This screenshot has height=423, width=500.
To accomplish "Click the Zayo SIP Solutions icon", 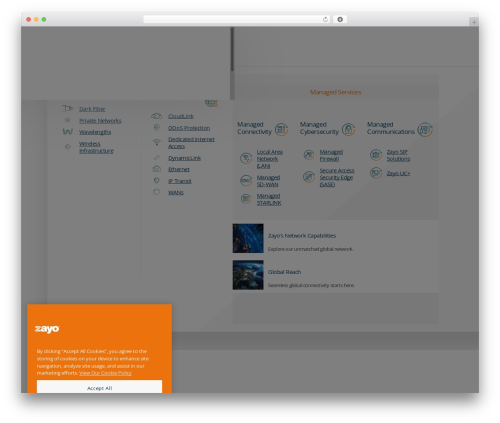I will pyautogui.click(x=376, y=155).
